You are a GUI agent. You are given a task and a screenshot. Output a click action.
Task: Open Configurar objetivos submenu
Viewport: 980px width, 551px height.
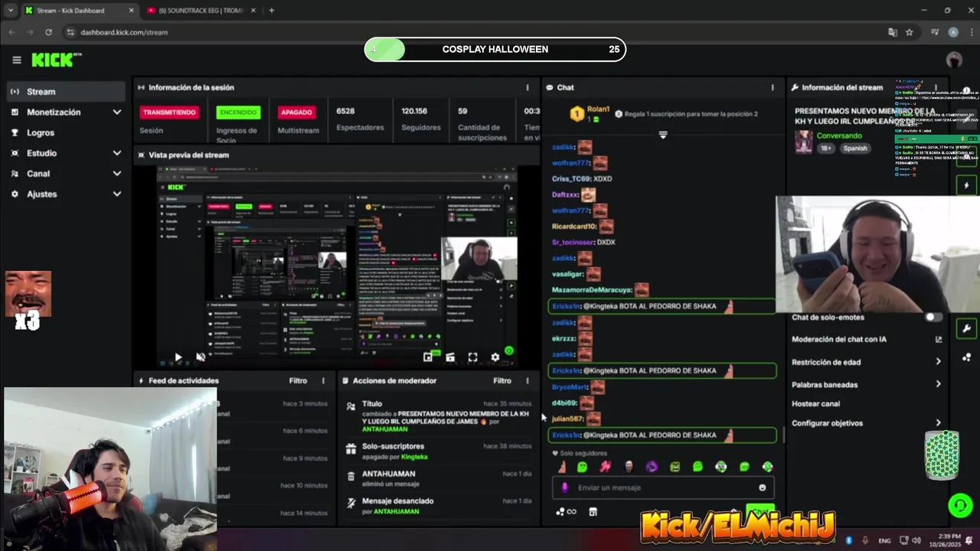[x=867, y=422]
